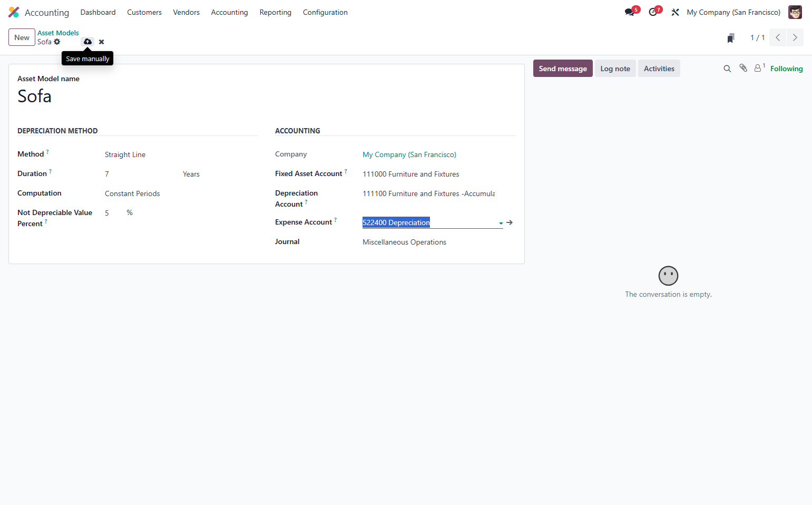The image size is (812, 505).
Task: Open the developer tools icon
Action: click(675, 12)
